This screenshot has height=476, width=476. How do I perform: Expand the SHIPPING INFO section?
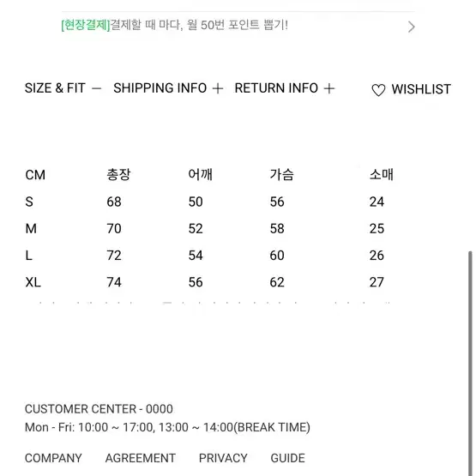tap(160, 88)
